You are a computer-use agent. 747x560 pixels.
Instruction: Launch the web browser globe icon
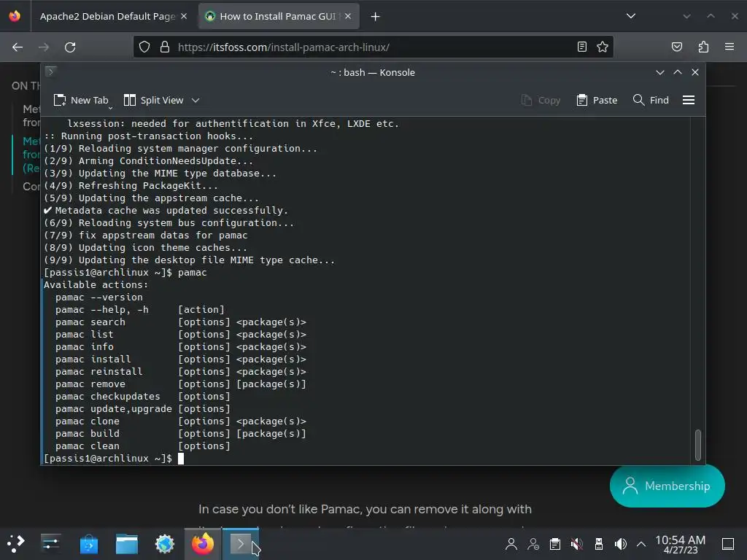(x=165, y=543)
